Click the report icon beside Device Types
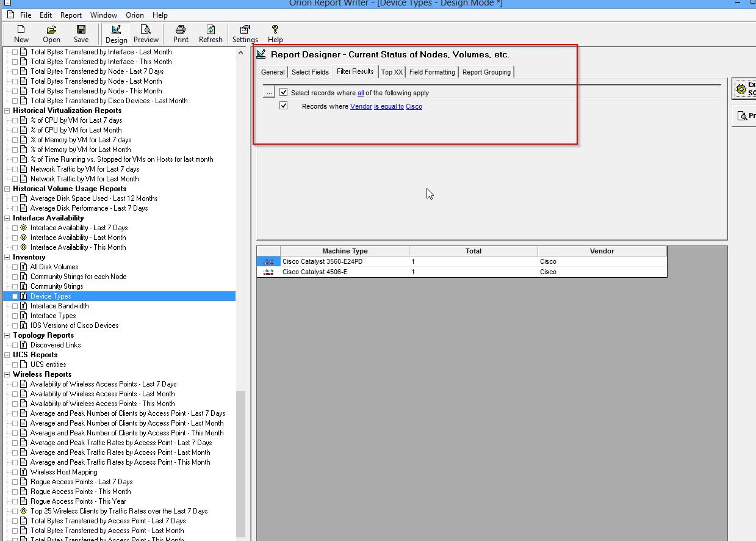This screenshot has height=541, width=756. click(24, 296)
